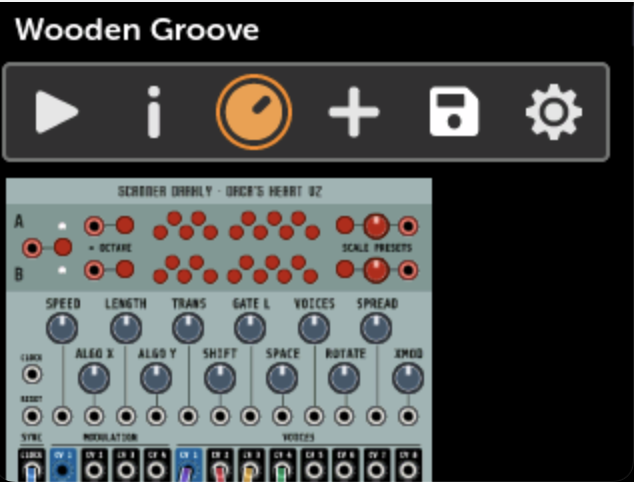Open settings with the gear icon
The width and height of the screenshot is (634, 482).
click(554, 112)
